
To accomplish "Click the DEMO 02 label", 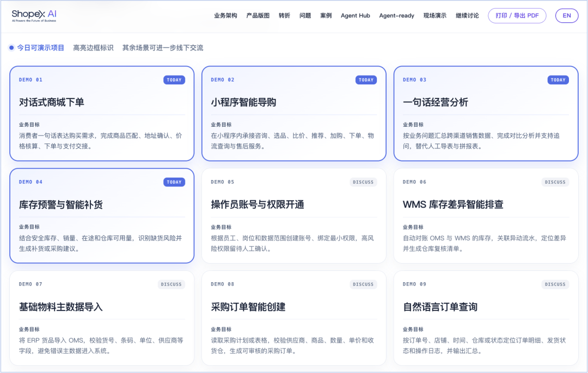I will 223,80.
